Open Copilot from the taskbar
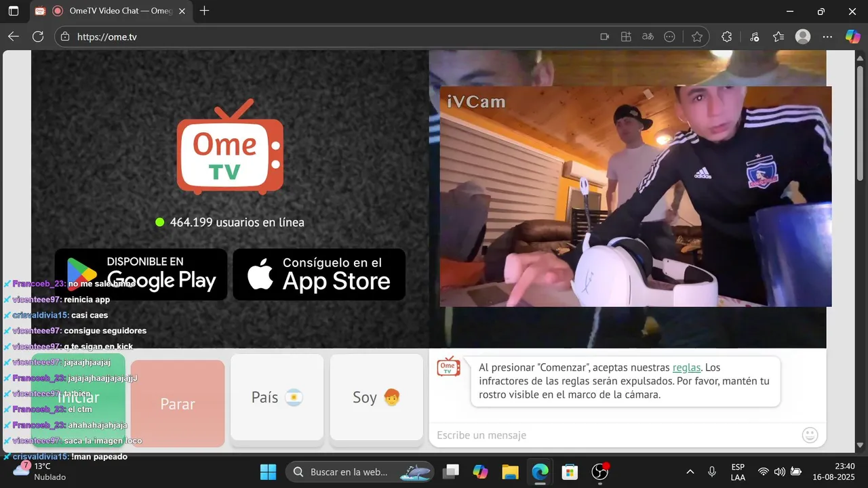This screenshot has height=488, width=868. click(x=480, y=472)
